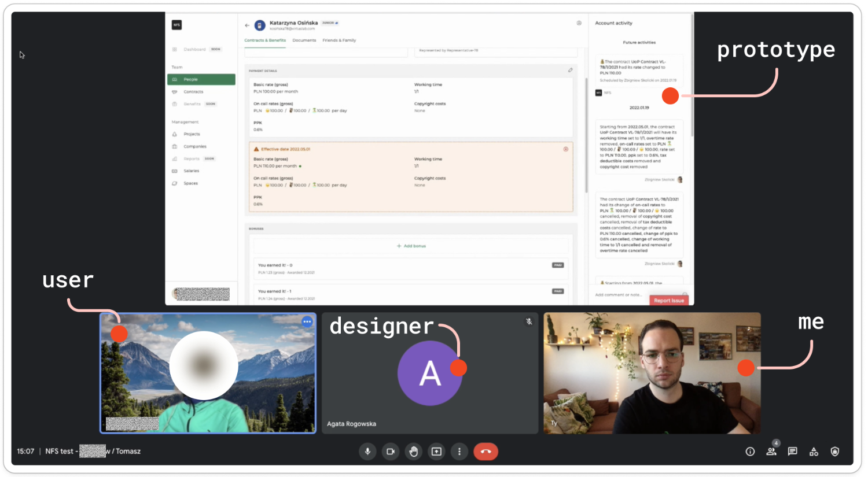This screenshot has width=868, height=477.
Task: End the call with red hang-up button
Action: (486, 452)
